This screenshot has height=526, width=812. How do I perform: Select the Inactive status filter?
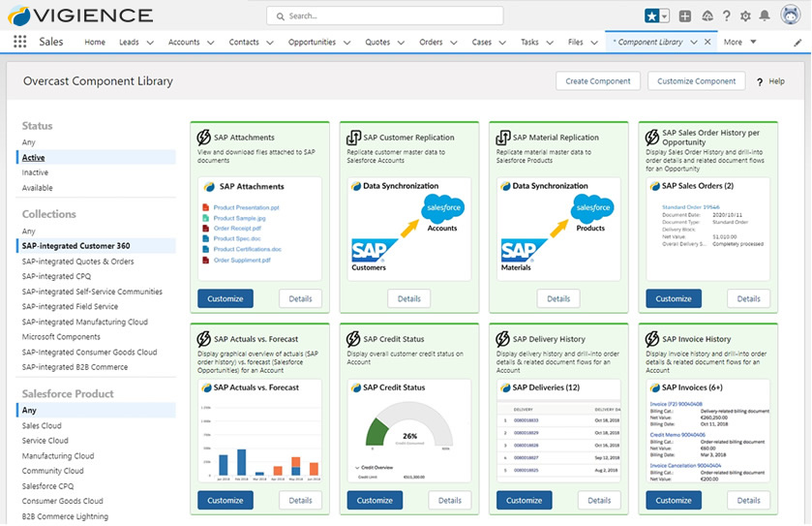point(35,172)
